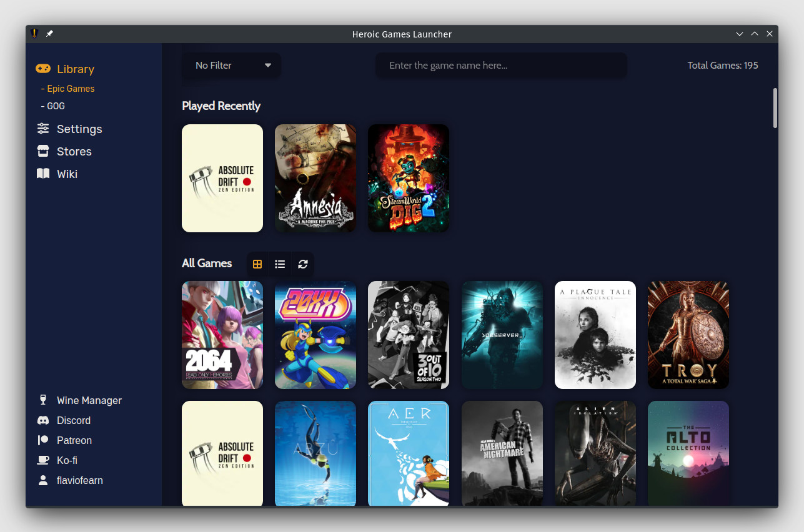Open Alien Isolation game card
Screen dimensions: 804x532
click(595, 453)
